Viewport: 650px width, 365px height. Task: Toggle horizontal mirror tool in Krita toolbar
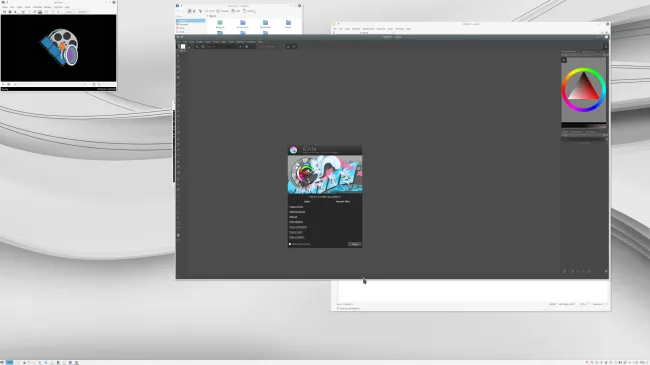click(x=289, y=46)
